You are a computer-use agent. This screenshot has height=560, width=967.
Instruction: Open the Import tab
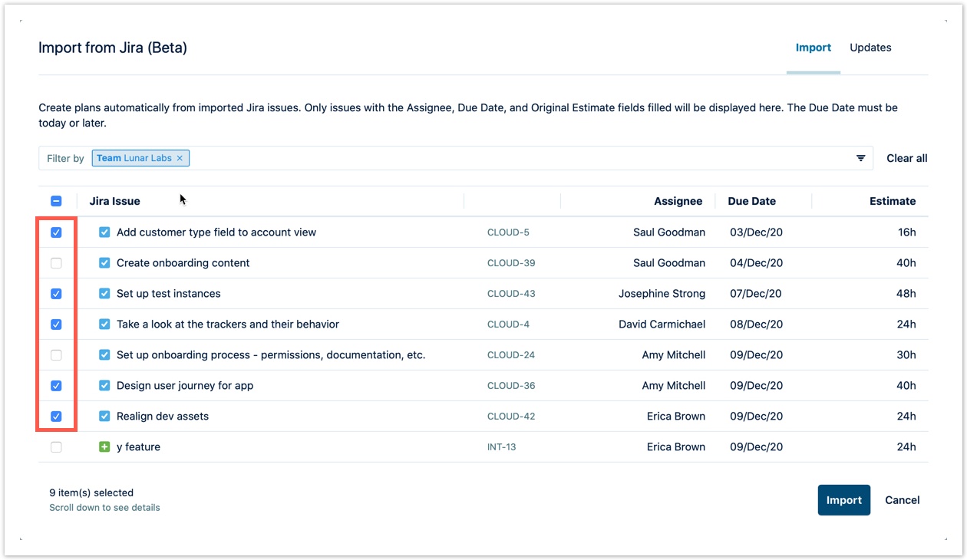(x=813, y=48)
